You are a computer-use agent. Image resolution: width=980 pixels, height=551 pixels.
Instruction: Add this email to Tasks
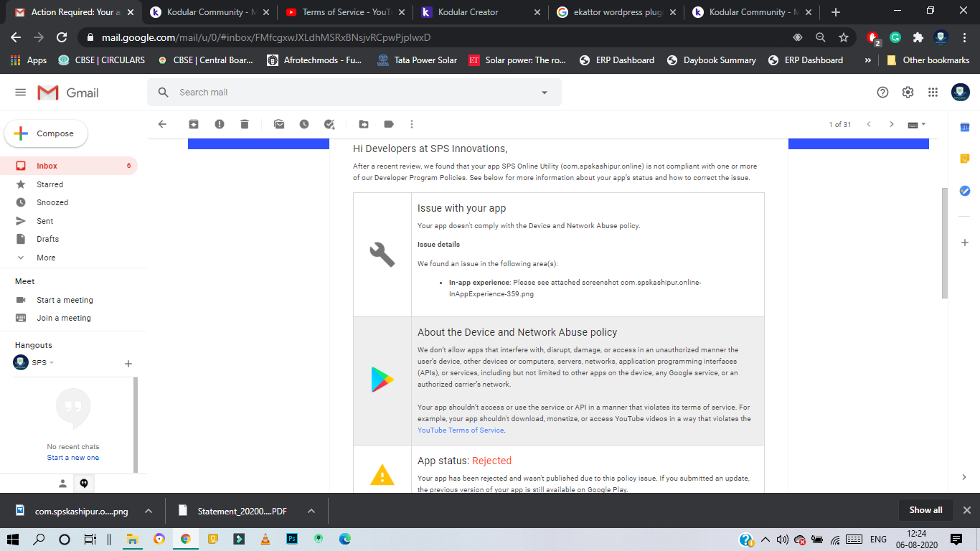coord(330,124)
